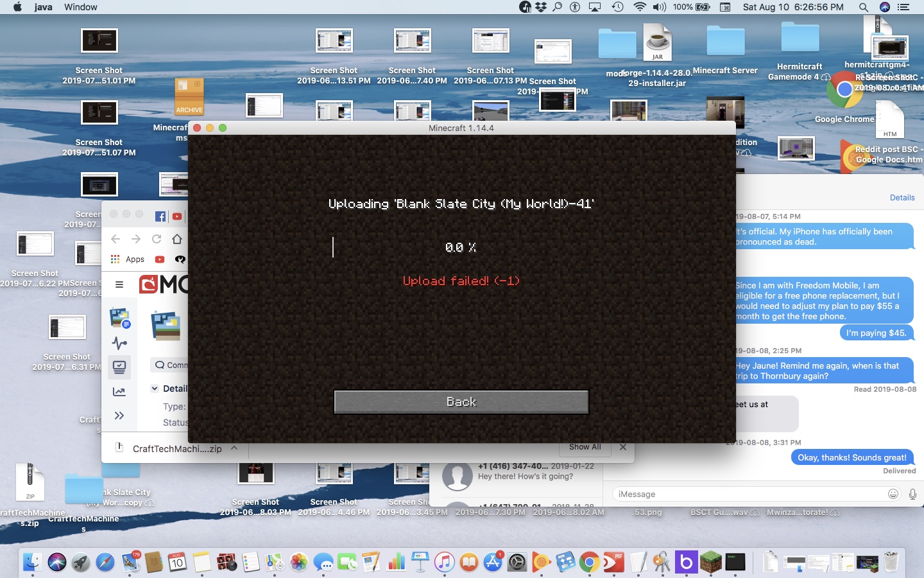Click the battery status indicator
Image resolution: width=924 pixels, height=578 pixels.
[692, 7]
